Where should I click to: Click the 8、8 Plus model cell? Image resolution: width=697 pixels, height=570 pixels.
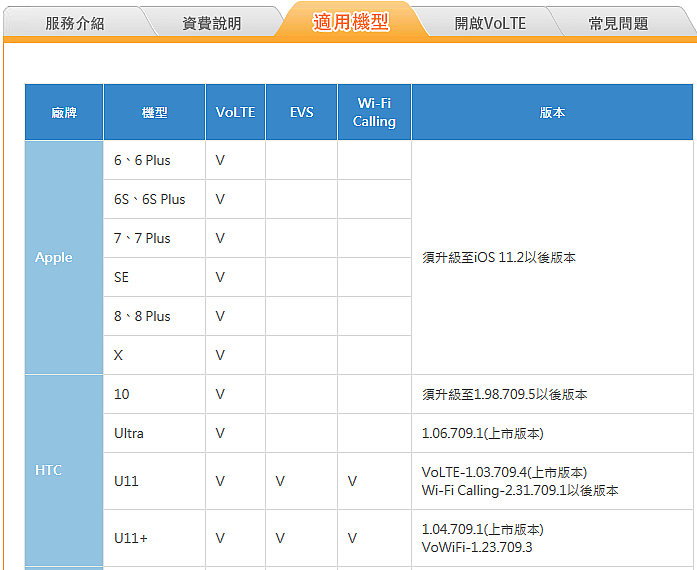click(154, 316)
